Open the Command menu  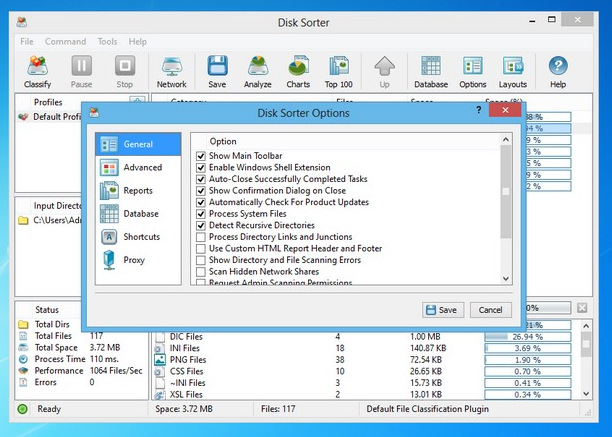click(x=65, y=41)
